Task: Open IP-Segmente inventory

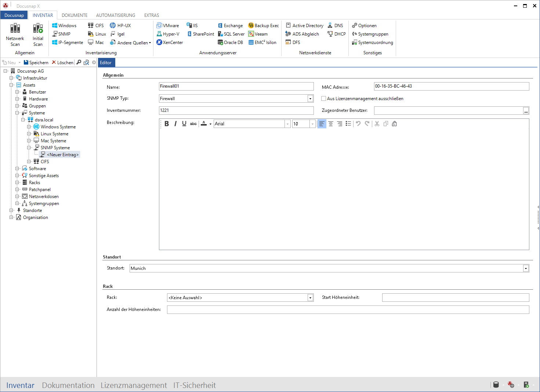Action: tap(68, 43)
